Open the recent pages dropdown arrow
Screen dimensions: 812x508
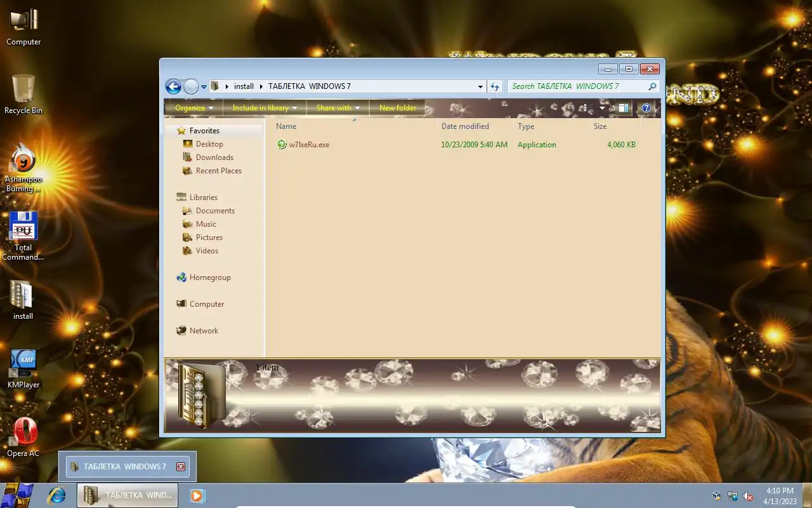click(204, 86)
